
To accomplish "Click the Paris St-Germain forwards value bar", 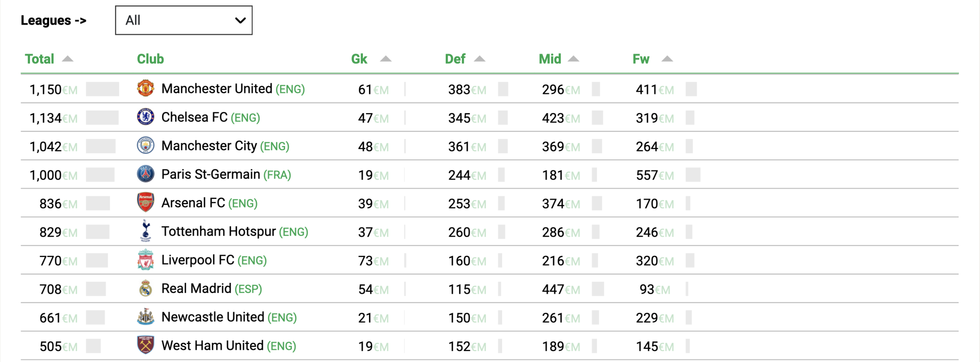I will click(693, 175).
